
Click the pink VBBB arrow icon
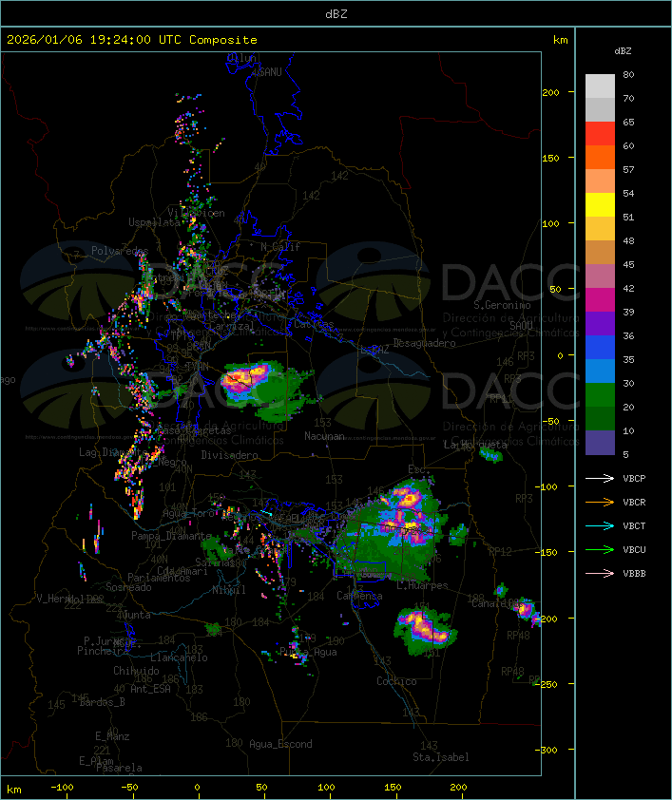[x=601, y=574]
